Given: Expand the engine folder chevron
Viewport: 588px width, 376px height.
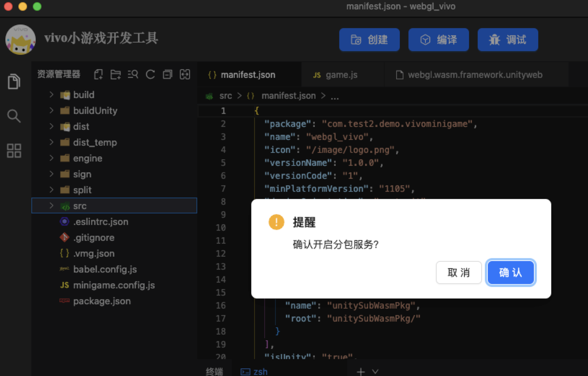Looking at the screenshot, I should point(51,158).
